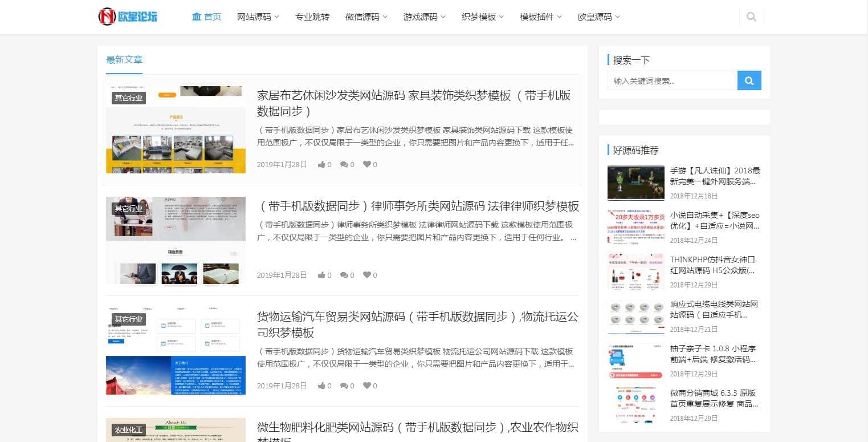Click the 欧皇论坛 site logo
868x442 pixels.
(128, 17)
